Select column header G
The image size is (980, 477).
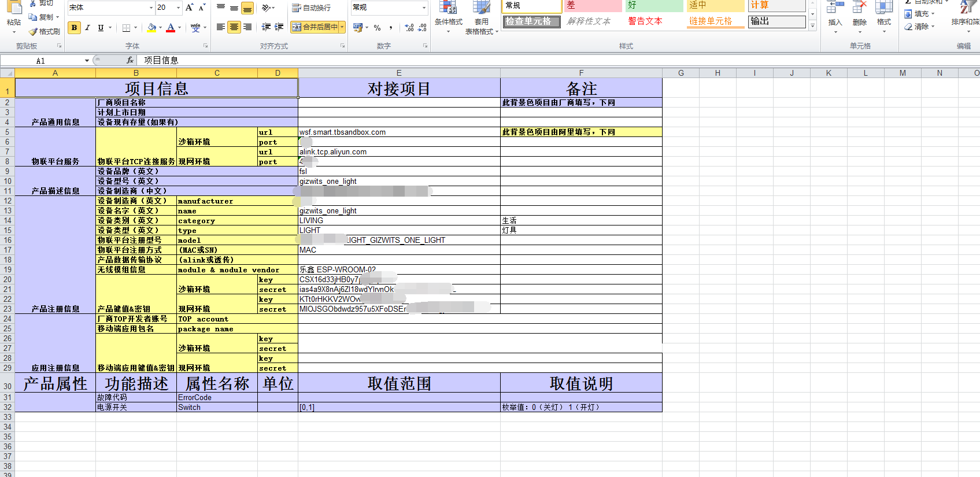click(681, 73)
